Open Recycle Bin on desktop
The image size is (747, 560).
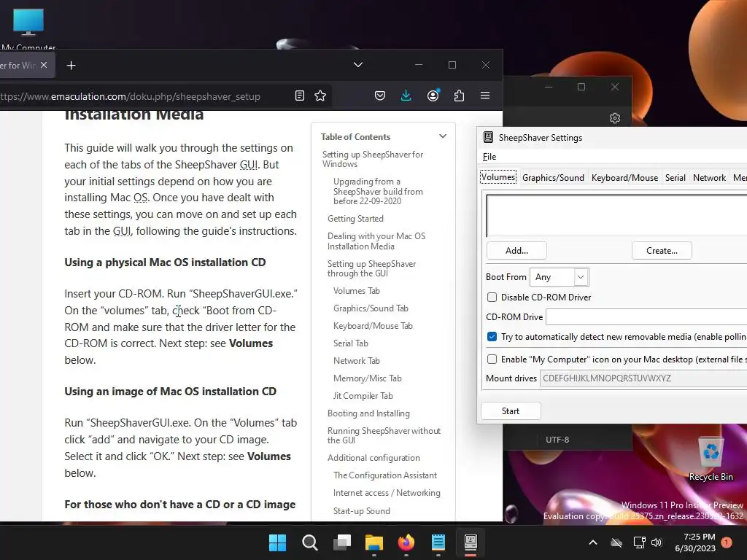coord(711,459)
